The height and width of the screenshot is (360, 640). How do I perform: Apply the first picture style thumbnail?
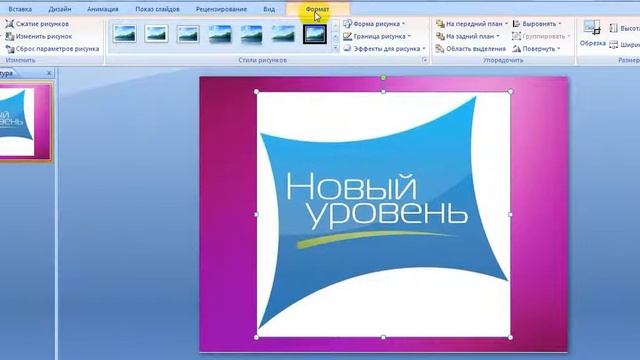point(124,34)
